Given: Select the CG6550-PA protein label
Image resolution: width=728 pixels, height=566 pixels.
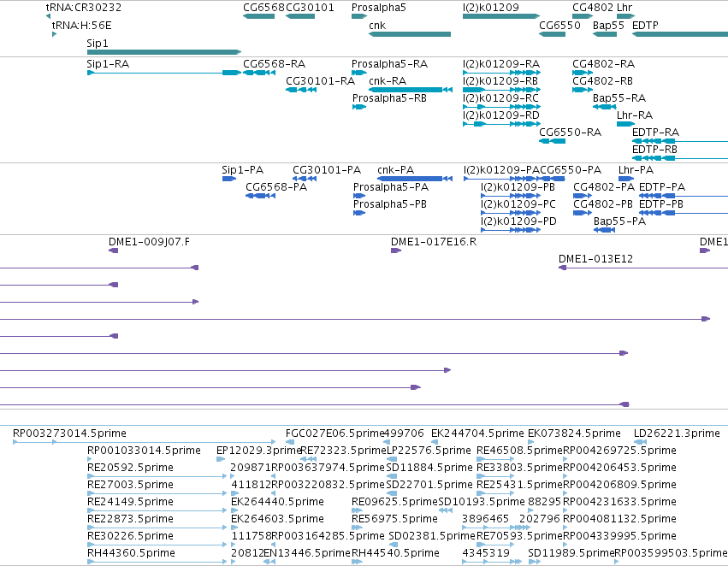Looking at the screenshot, I should (x=571, y=170).
